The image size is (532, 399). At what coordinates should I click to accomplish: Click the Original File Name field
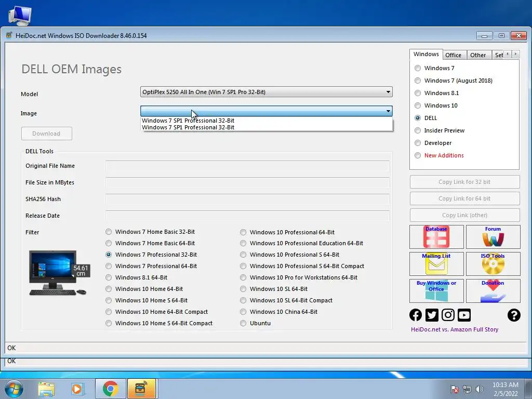[247, 166]
